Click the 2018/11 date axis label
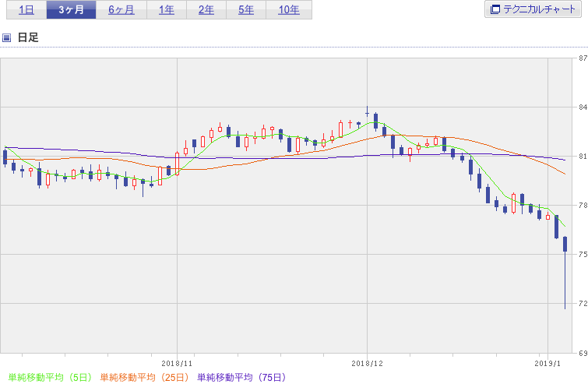This screenshot has height=384, width=588. click(177, 364)
